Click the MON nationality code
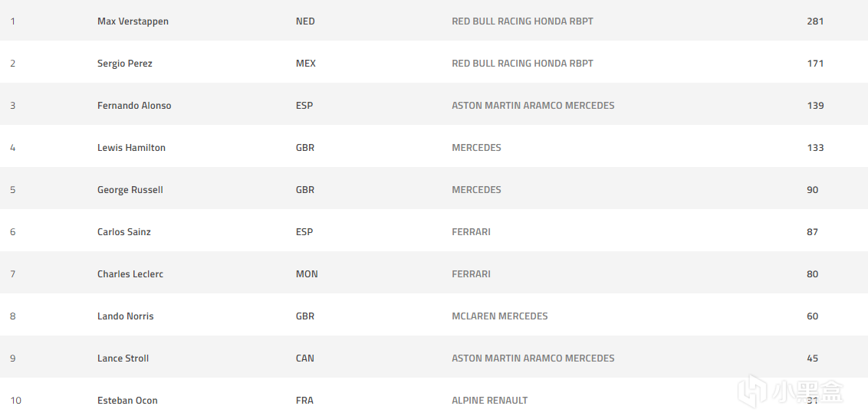The image size is (868, 419). (306, 274)
